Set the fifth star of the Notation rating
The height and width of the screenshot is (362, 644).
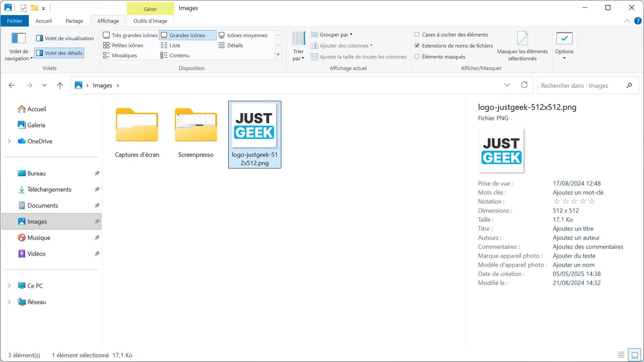point(592,201)
